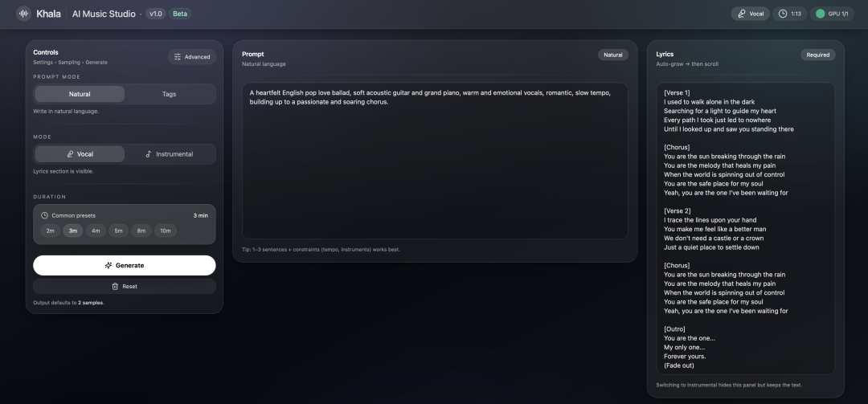Select the Vocal mode option
868x404 pixels.
(x=80, y=154)
